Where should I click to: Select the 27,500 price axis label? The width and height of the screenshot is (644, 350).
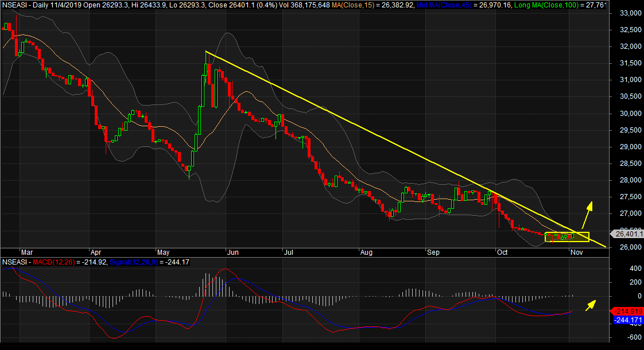point(630,197)
